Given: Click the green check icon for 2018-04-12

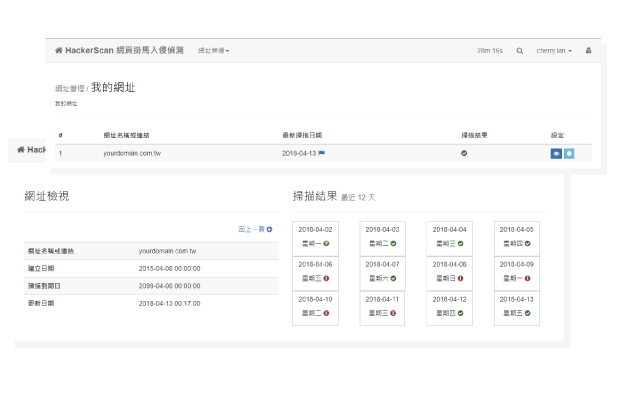Looking at the screenshot, I should 461,313.
